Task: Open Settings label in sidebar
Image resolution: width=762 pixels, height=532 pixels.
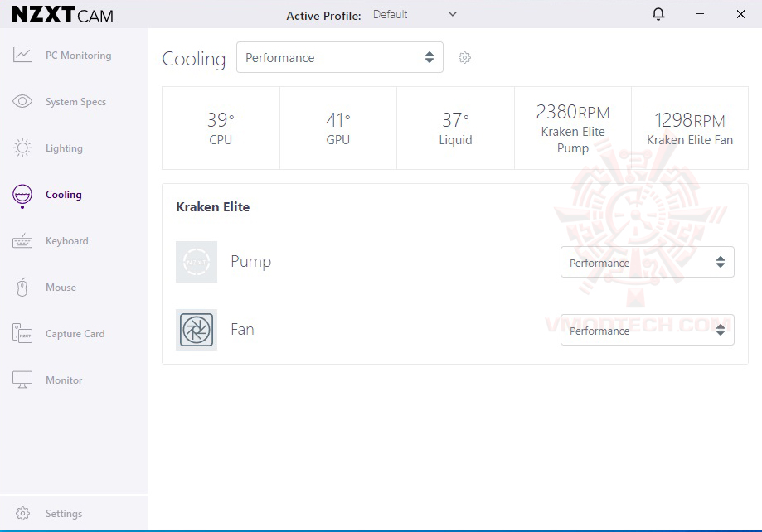Action: (64, 514)
